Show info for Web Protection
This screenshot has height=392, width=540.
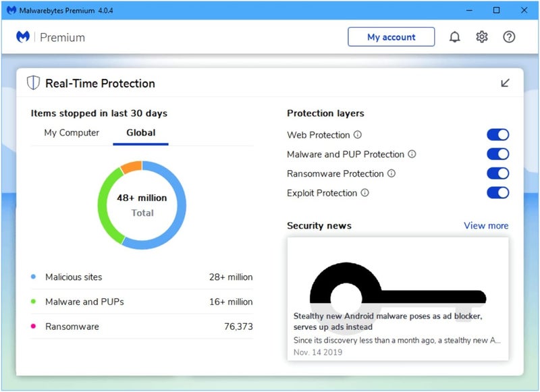[358, 134]
